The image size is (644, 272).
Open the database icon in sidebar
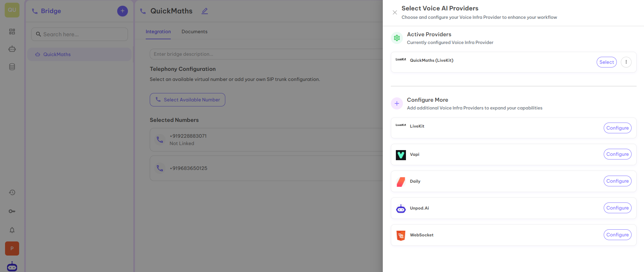click(12, 67)
